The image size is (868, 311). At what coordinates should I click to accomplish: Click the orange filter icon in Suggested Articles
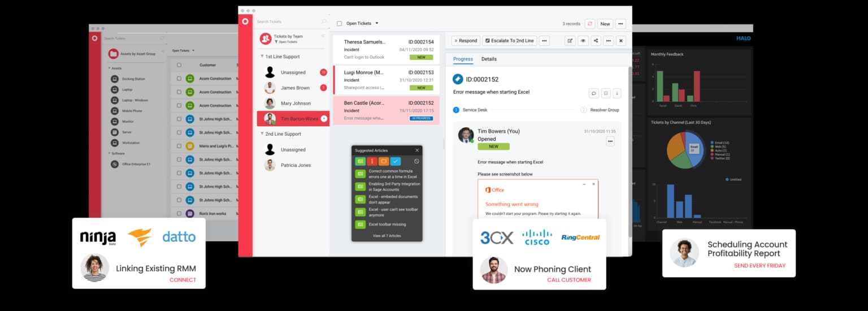coord(384,161)
